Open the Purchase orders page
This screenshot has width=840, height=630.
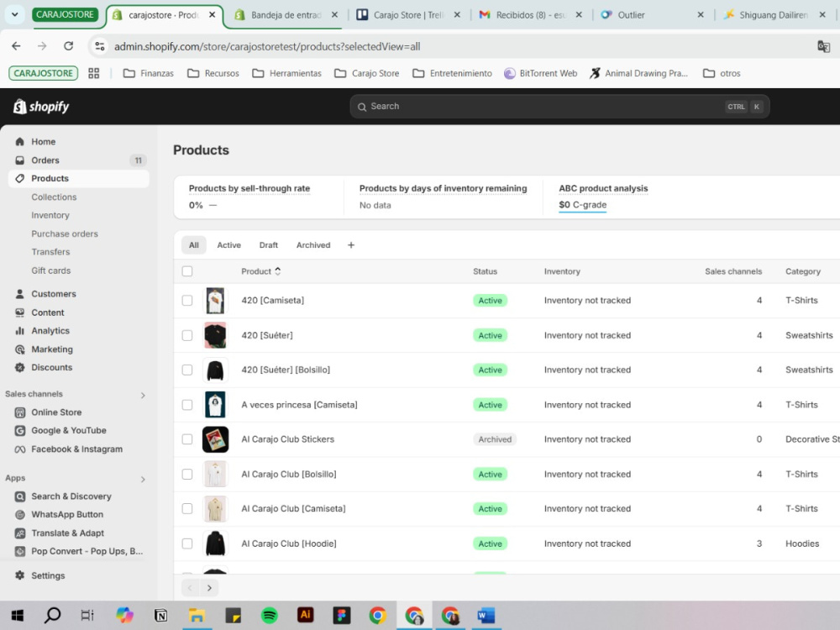click(x=65, y=234)
